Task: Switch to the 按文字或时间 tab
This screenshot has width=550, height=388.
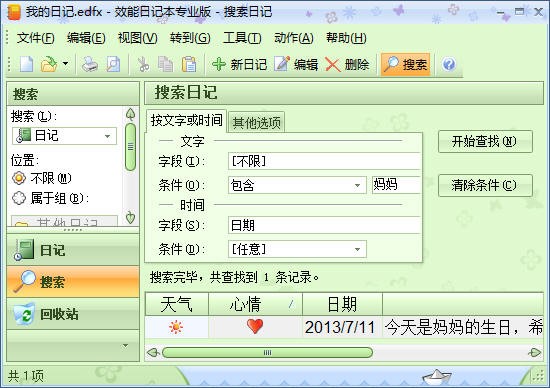Action: (186, 121)
